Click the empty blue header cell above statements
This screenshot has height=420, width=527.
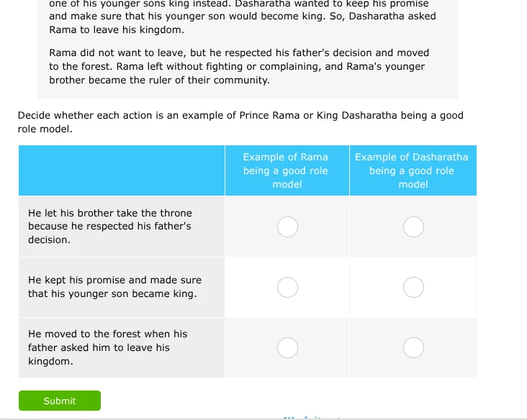pos(122,170)
